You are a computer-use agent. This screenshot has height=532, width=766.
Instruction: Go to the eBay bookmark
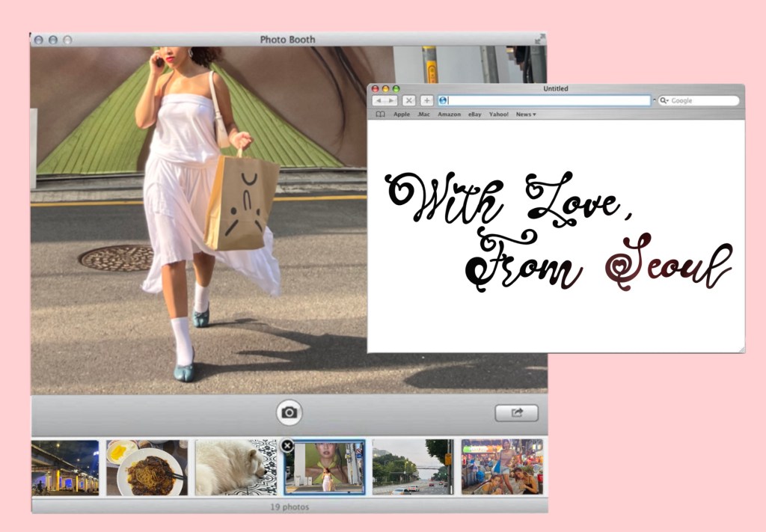[474, 114]
